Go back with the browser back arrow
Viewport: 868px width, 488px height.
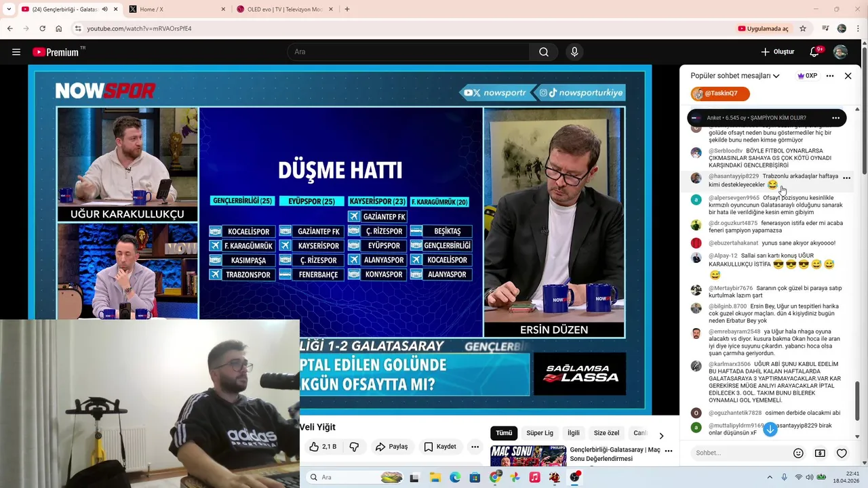point(9,28)
